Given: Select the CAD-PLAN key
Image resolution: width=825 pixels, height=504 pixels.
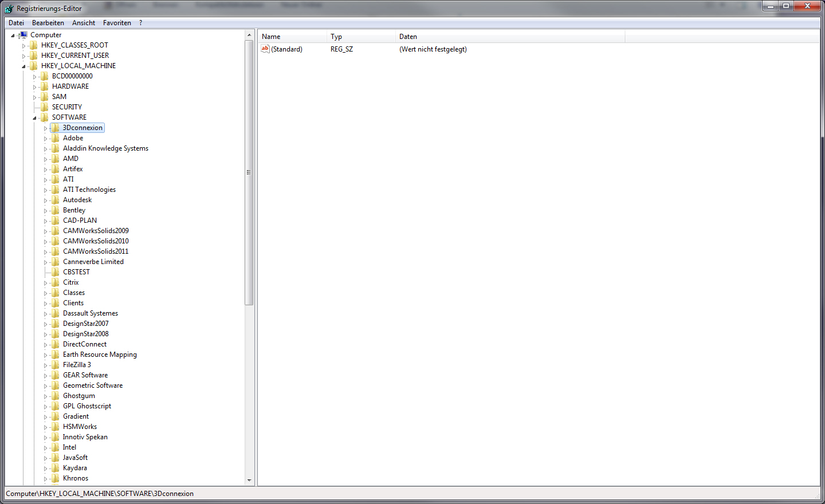Looking at the screenshot, I should pos(80,220).
